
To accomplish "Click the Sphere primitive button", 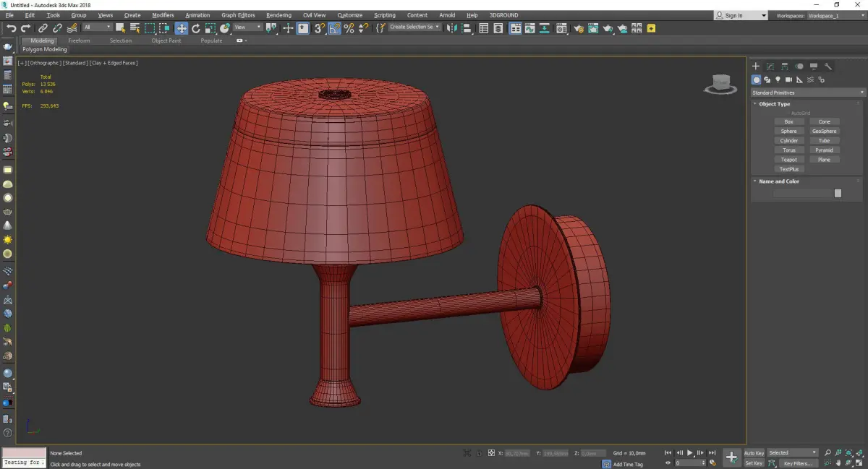I will (789, 132).
